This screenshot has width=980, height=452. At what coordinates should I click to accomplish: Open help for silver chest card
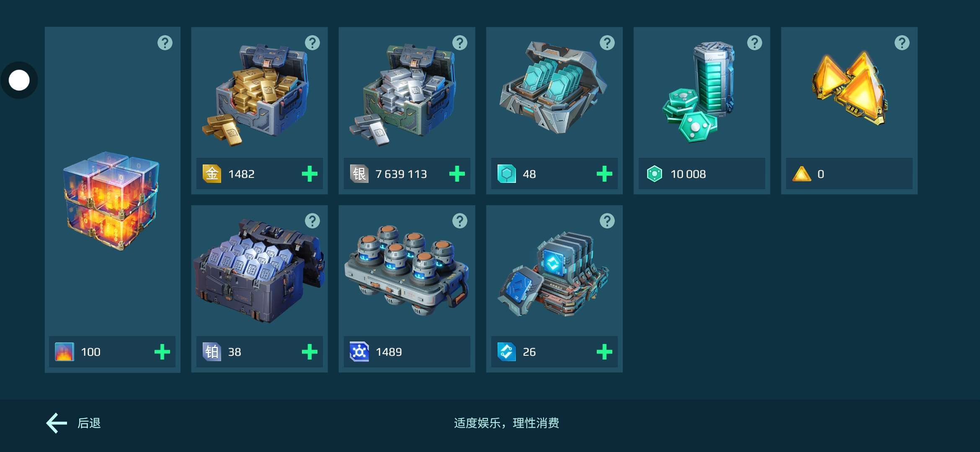point(460,42)
